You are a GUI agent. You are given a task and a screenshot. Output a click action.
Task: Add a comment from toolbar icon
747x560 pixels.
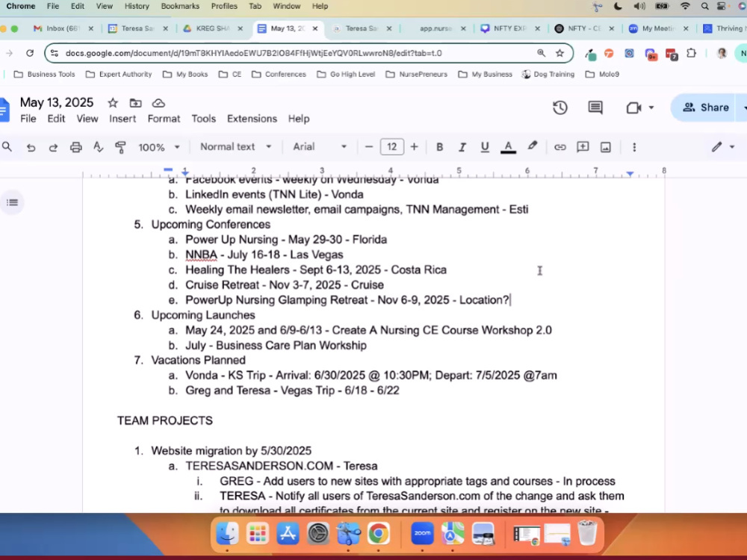[x=583, y=147]
